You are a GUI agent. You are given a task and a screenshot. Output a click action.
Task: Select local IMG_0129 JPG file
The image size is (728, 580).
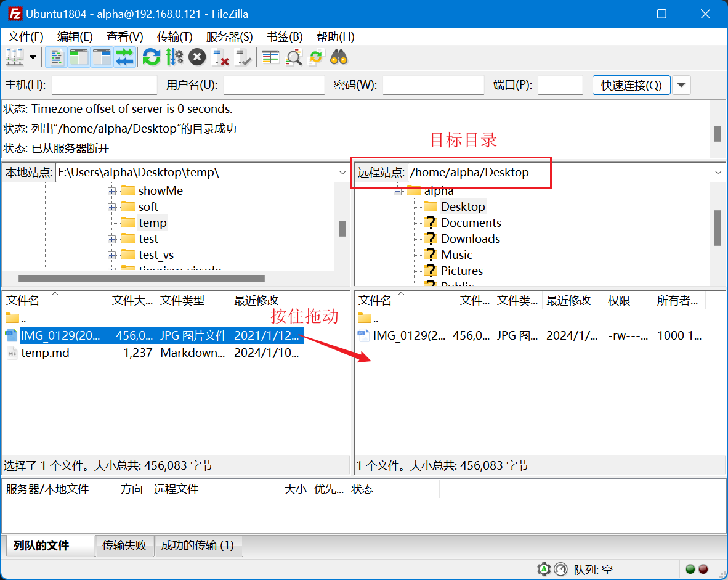pyautogui.click(x=153, y=335)
